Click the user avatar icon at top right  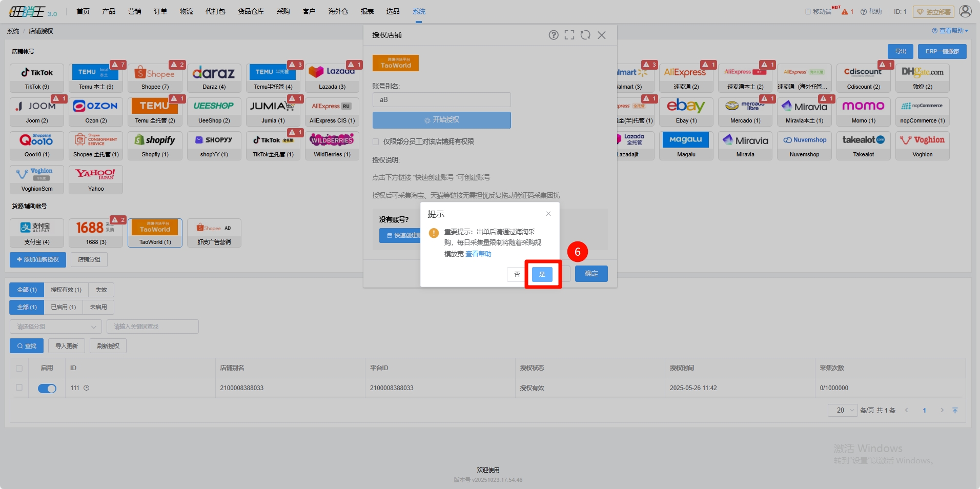click(x=965, y=11)
